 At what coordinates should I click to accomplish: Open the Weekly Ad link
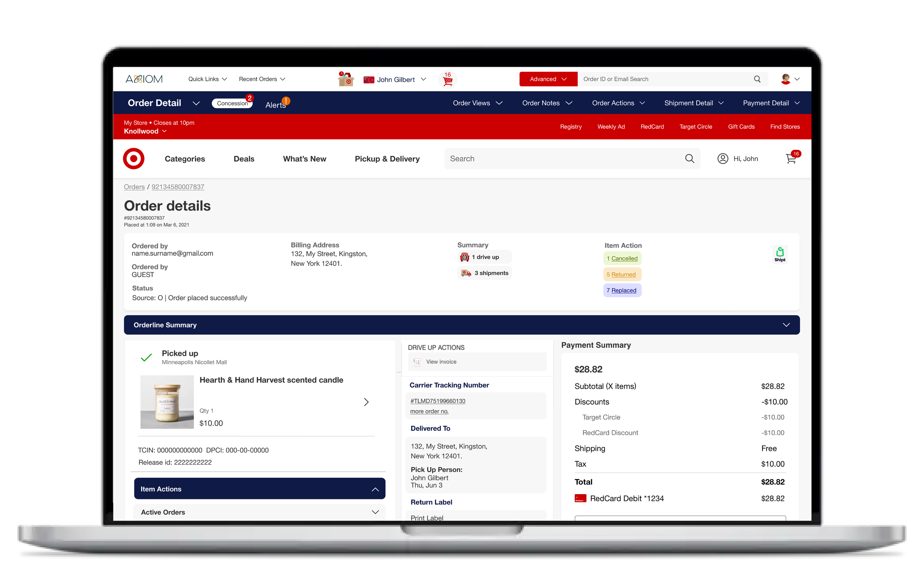click(611, 127)
